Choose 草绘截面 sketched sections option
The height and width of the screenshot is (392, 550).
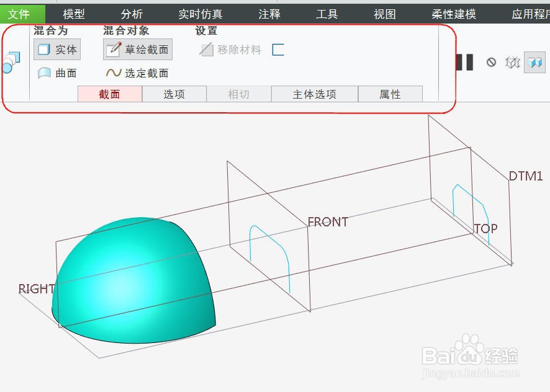[x=138, y=50]
